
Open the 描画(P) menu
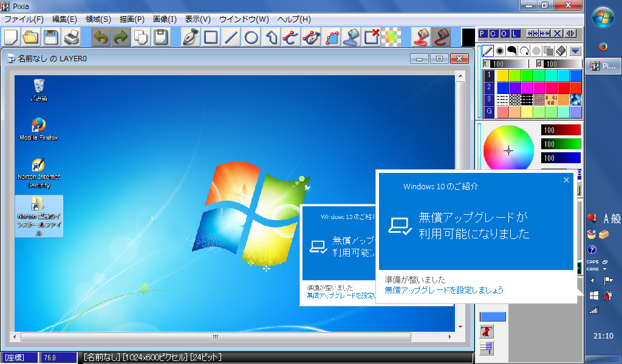[x=132, y=19]
